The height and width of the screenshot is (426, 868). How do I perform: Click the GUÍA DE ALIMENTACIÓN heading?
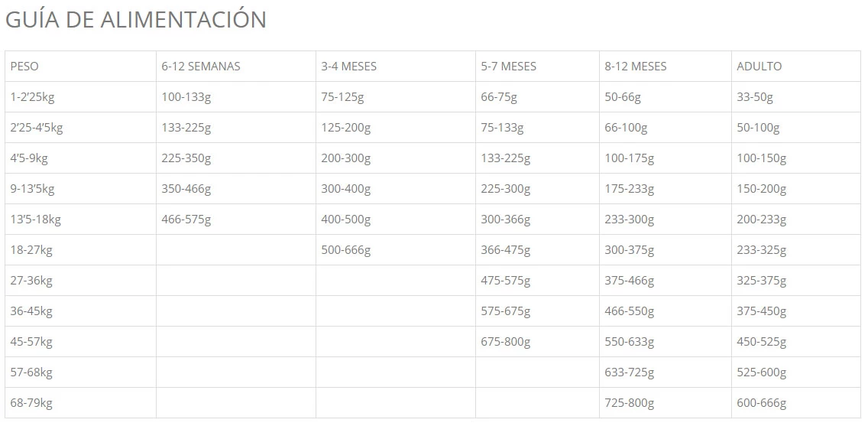point(136,20)
